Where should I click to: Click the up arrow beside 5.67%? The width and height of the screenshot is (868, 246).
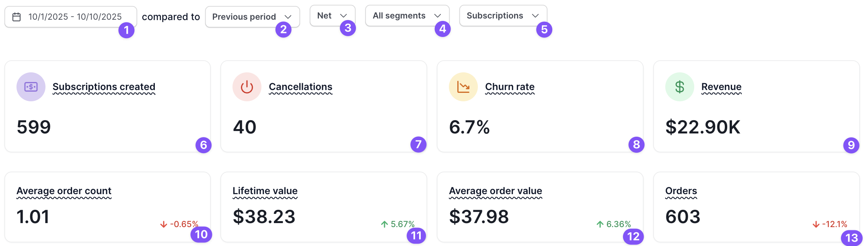click(x=385, y=224)
